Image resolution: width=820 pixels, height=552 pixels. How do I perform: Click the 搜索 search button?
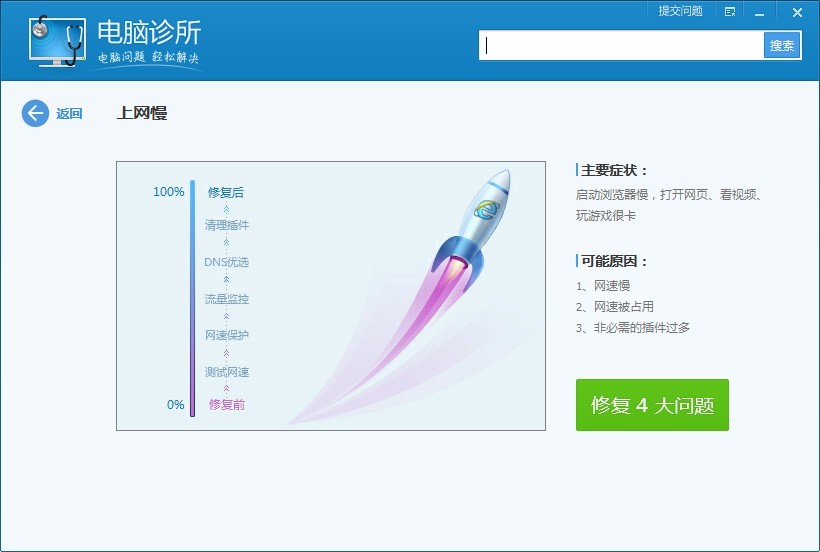pyautogui.click(x=782, y=45)
